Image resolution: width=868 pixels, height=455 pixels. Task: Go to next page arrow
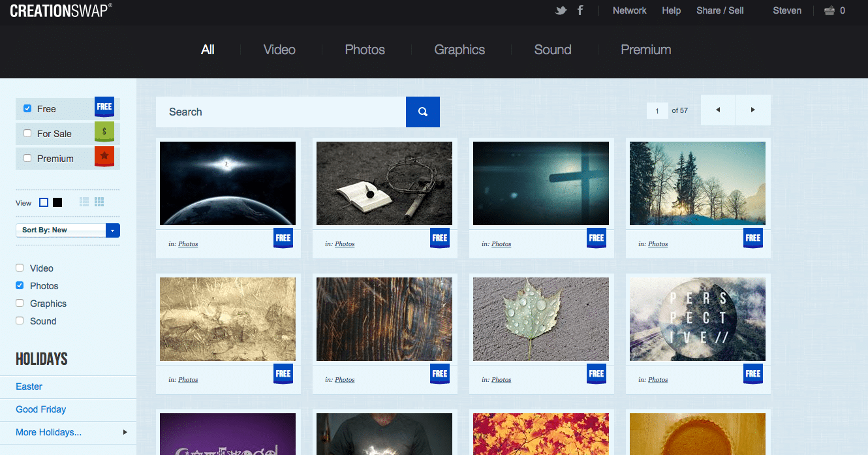pyautogui.click(x=753, y=110)
